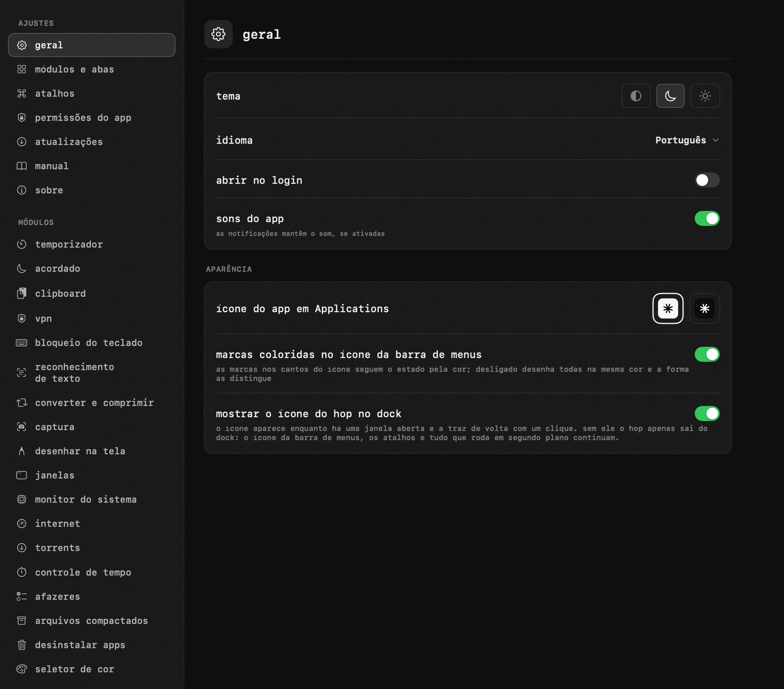Open the idioma Português dropdown
The width and height of the screenshot is (784, 689).
687,140
